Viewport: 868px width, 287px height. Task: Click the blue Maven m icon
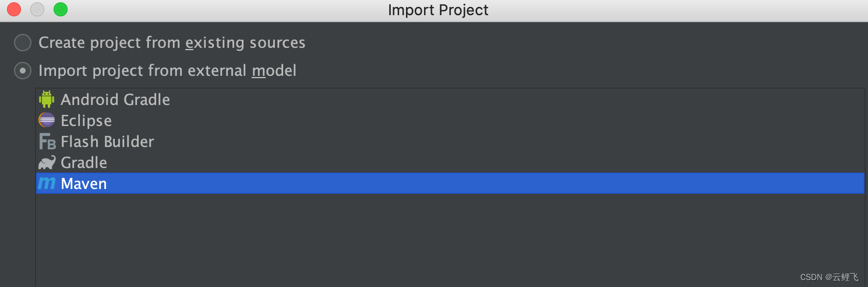pos(47,184)
